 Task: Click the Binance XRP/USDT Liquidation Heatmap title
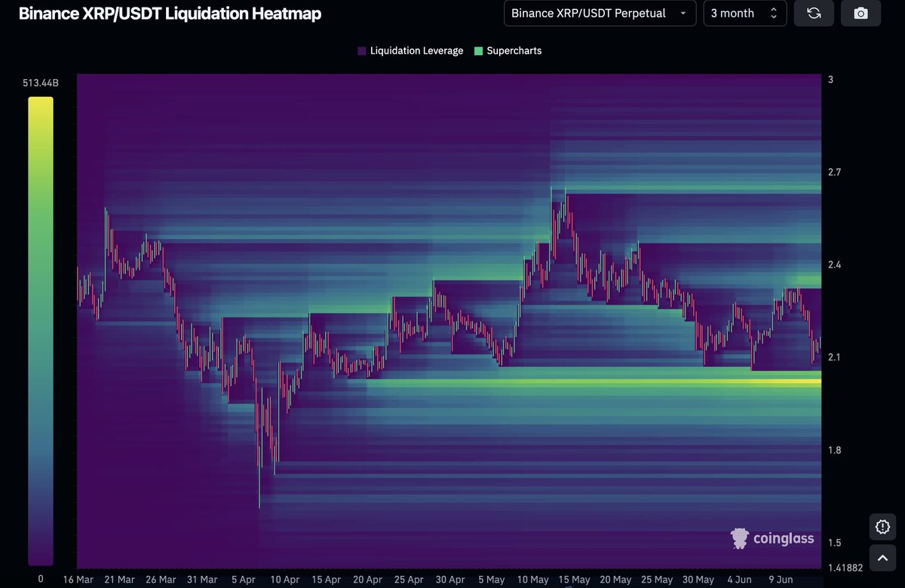click(x=170, y=13)
